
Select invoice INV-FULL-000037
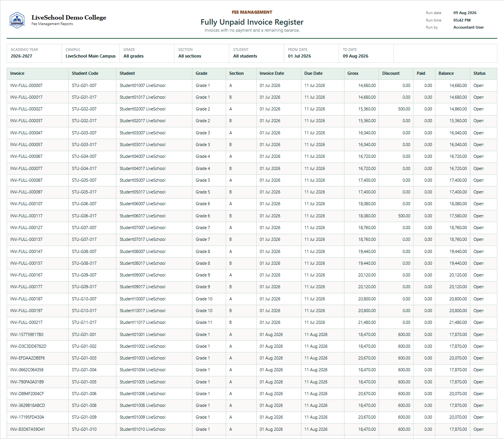pos(26,121)
